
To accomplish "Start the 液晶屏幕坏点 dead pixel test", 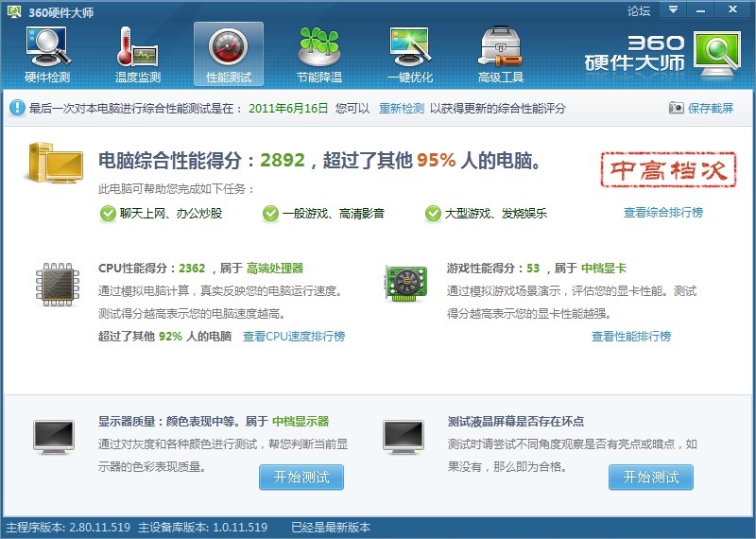I will (x=651, y=478).
